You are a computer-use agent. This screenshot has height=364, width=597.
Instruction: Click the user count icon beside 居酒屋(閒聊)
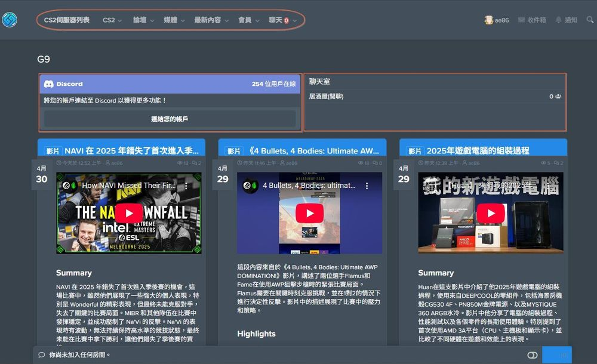[x=558, y=96]
